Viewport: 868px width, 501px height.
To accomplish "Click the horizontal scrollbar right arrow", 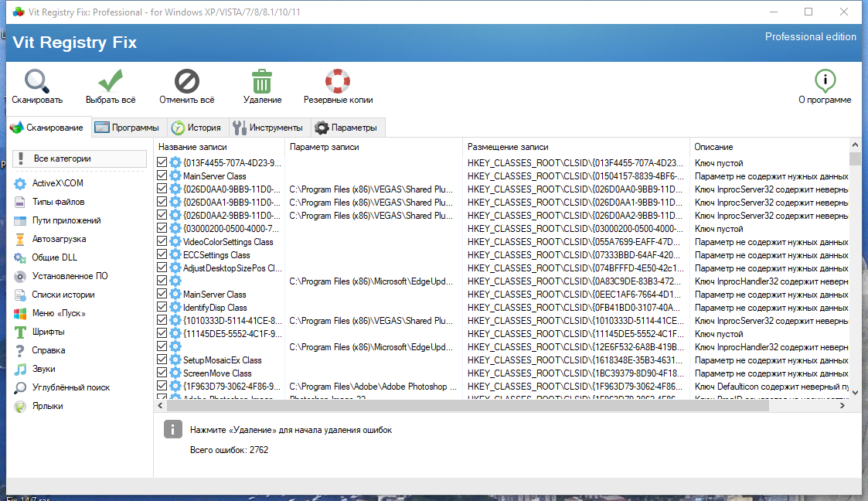I will 842,406.
